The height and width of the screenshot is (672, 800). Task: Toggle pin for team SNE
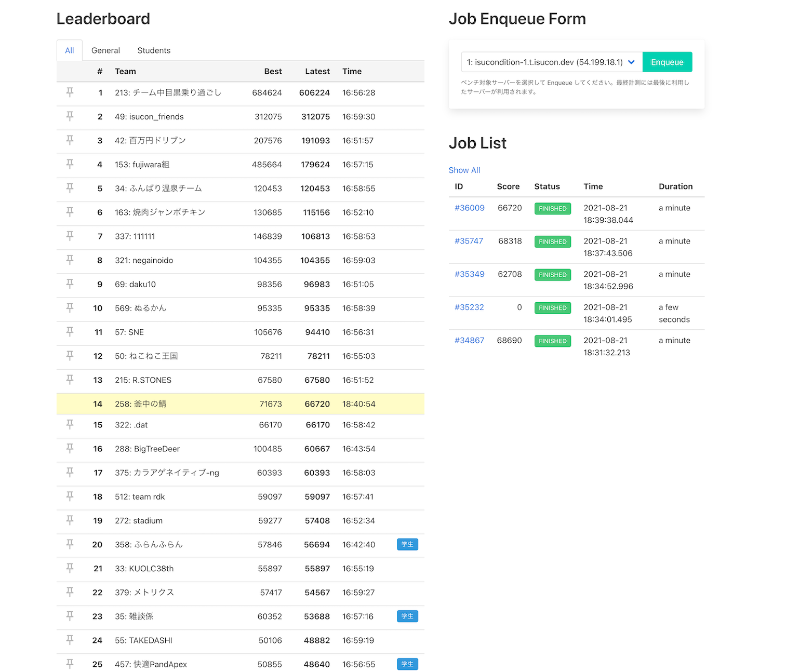point(70,332)
